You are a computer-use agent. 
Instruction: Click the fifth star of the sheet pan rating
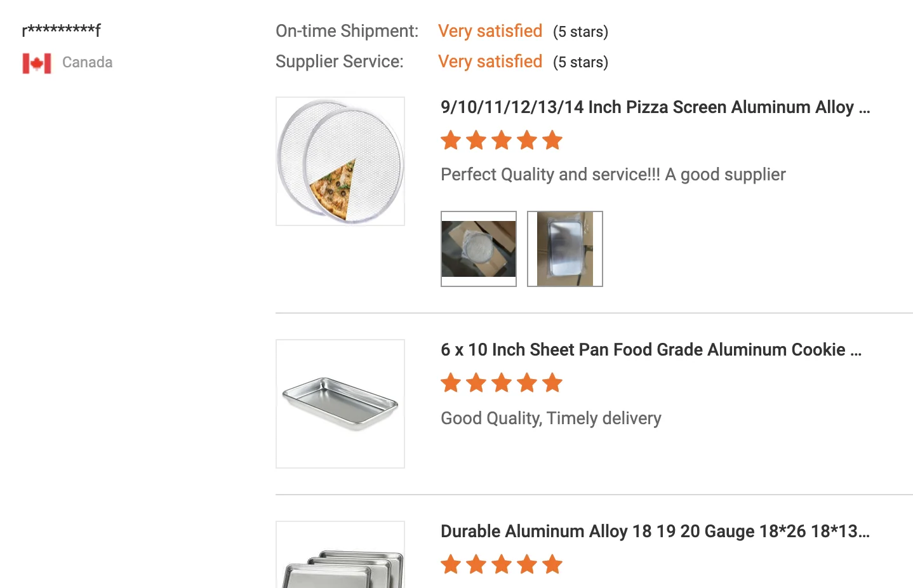pyautogui.click(x=552, y=383)
